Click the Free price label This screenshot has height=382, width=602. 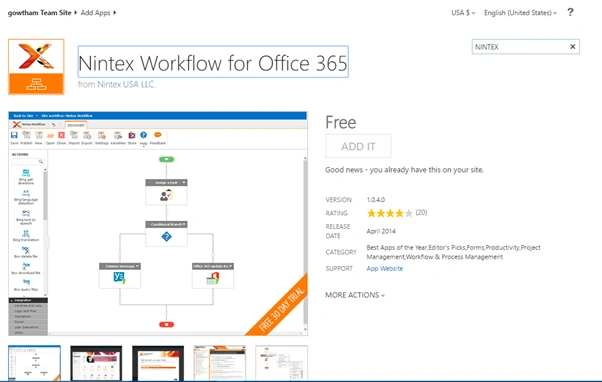(x=341, y=122)
